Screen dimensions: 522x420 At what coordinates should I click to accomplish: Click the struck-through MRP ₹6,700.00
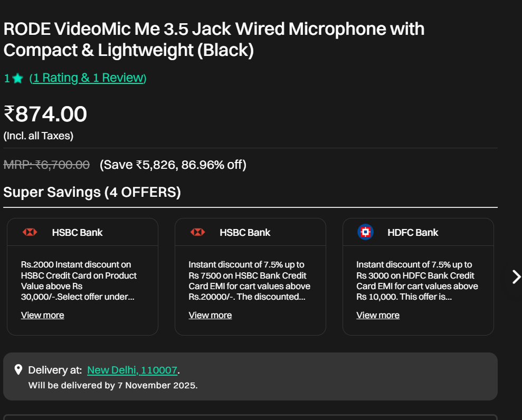[46, 165]
